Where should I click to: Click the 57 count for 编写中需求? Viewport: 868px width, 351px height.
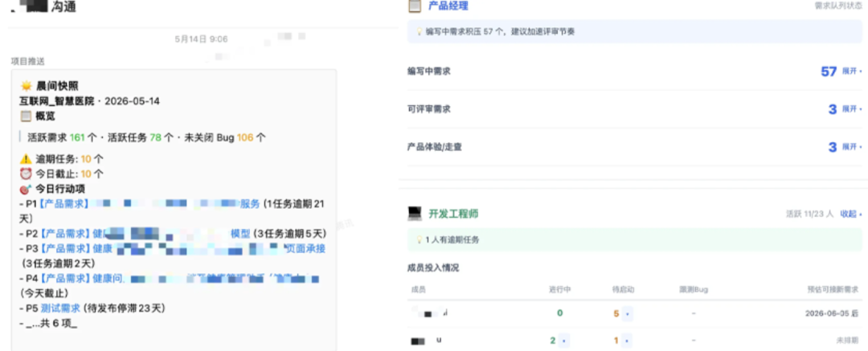pyautogui.click(x=828, y=71)
